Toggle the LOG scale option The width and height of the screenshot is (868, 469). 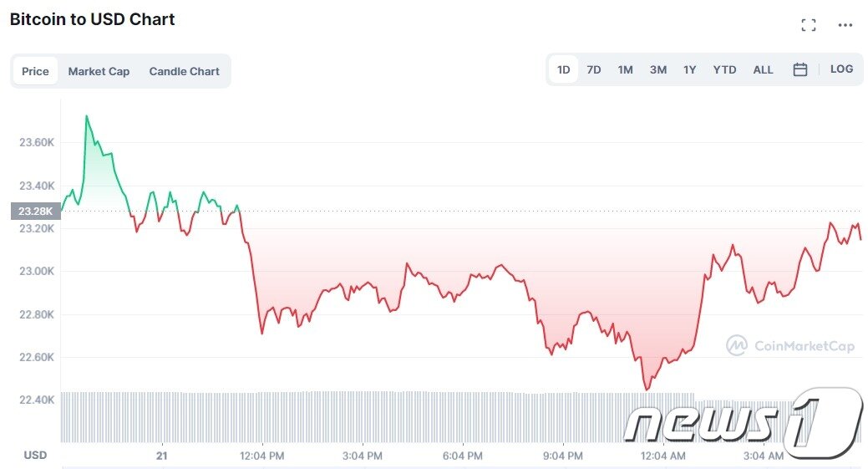(x=841, y=69)
